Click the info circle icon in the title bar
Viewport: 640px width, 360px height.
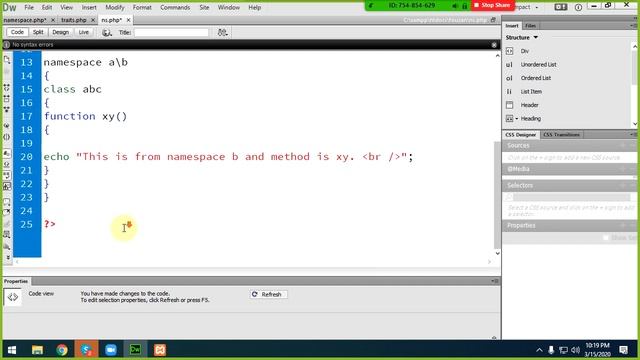point(578,7)
